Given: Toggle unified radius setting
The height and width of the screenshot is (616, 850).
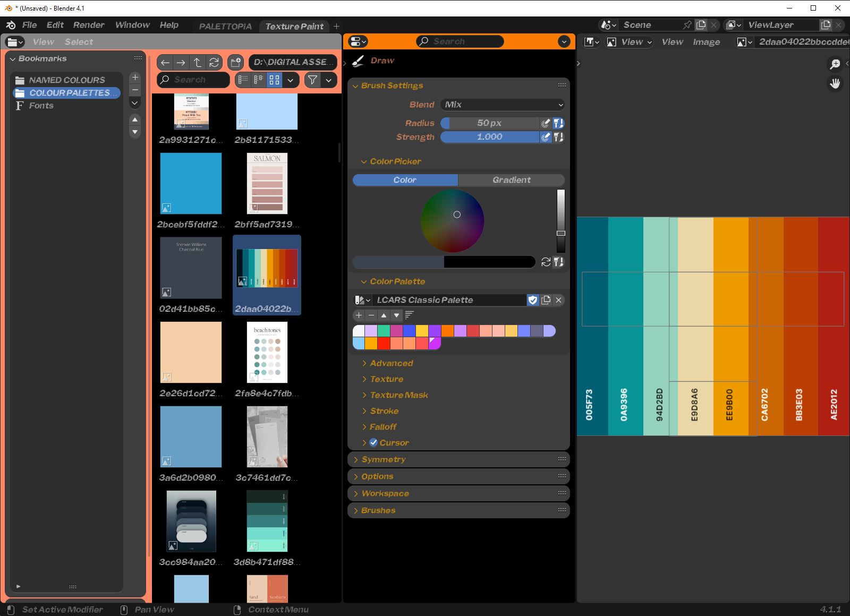Looking at the screenshot, I should pyautogui.click(x=558, y=123).
